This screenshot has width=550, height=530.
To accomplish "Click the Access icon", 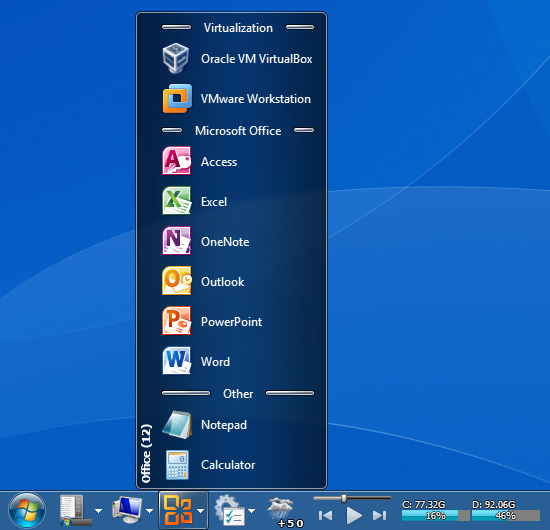I will click(176, 161).
